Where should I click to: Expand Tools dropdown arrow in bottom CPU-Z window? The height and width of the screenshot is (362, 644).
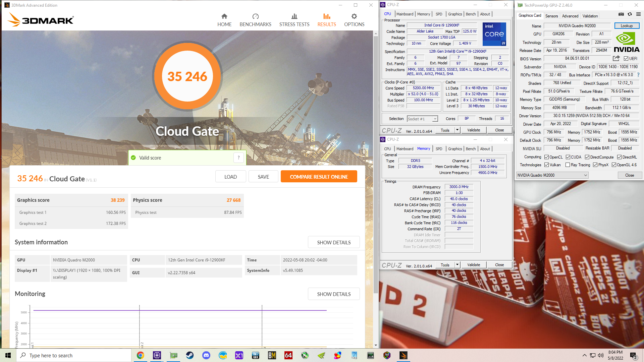[x=457, y=265]
